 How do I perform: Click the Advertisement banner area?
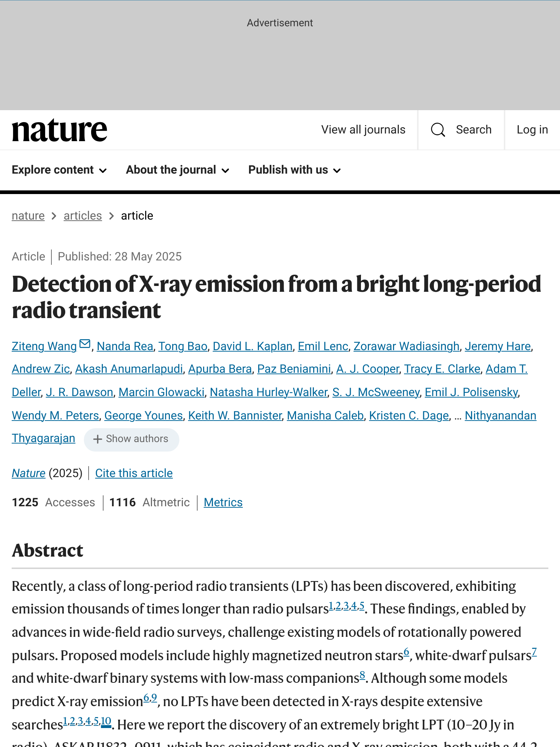280,55
